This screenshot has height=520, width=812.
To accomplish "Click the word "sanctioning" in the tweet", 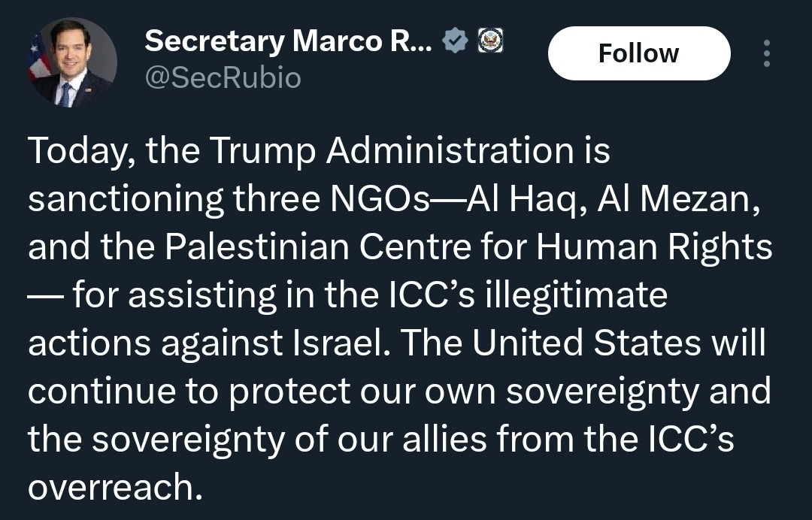I will pos(126,201).
